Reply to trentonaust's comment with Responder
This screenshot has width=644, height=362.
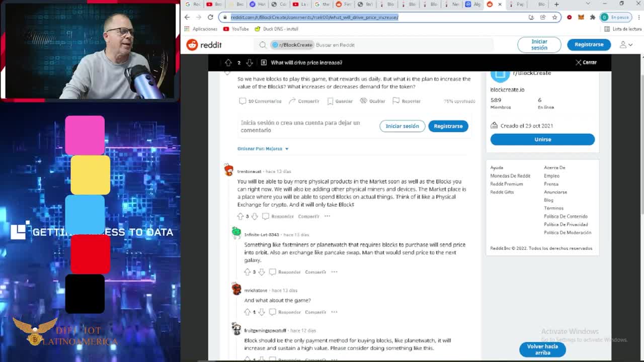tap(278, 217)
